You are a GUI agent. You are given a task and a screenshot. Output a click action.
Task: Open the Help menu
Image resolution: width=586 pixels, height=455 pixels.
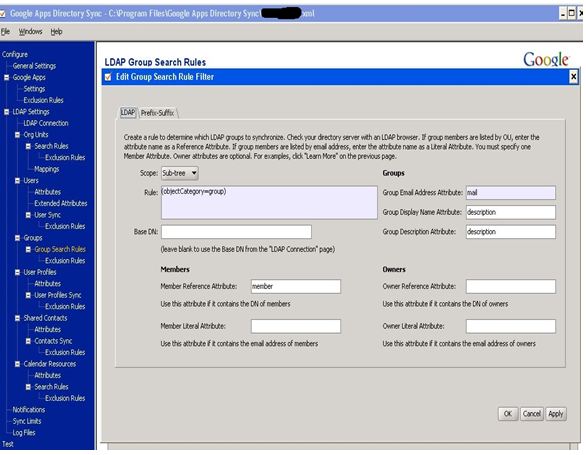pyautogui.click(x=56, y=32)
